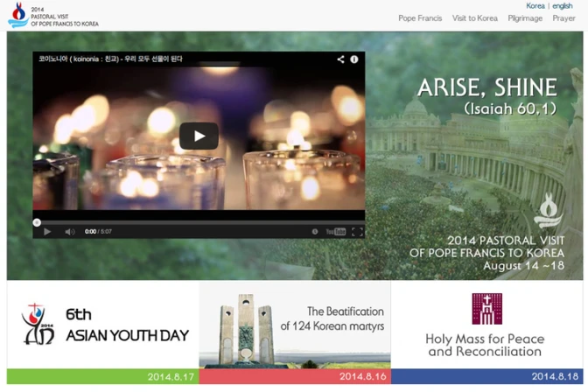Switch the language to english
Viewport: 588px width, 392px height.
pyautogui.click(x=563, y=6)
